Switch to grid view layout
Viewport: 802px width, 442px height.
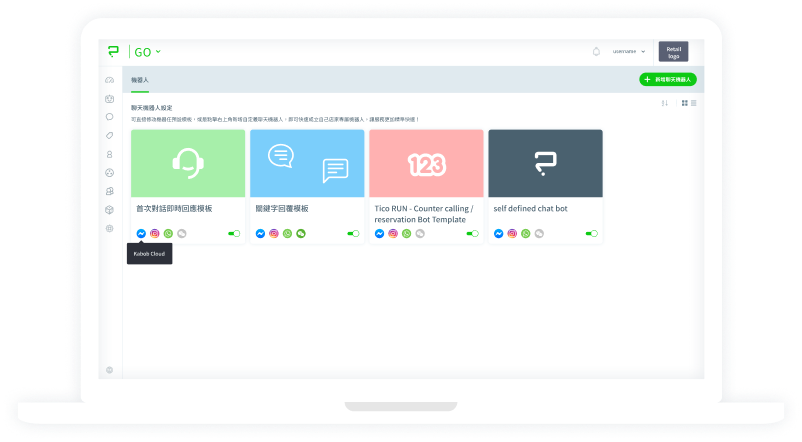684,103
